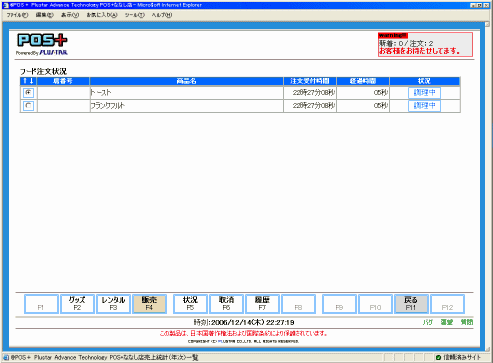Click the page icon in the status bar

pyautogui.click(x=6, y=357)
